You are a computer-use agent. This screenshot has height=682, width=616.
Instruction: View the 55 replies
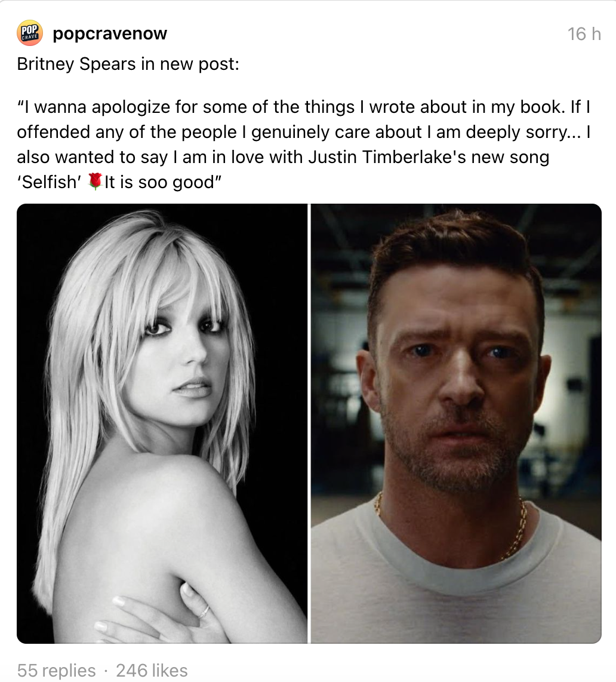tap(56, 670)
